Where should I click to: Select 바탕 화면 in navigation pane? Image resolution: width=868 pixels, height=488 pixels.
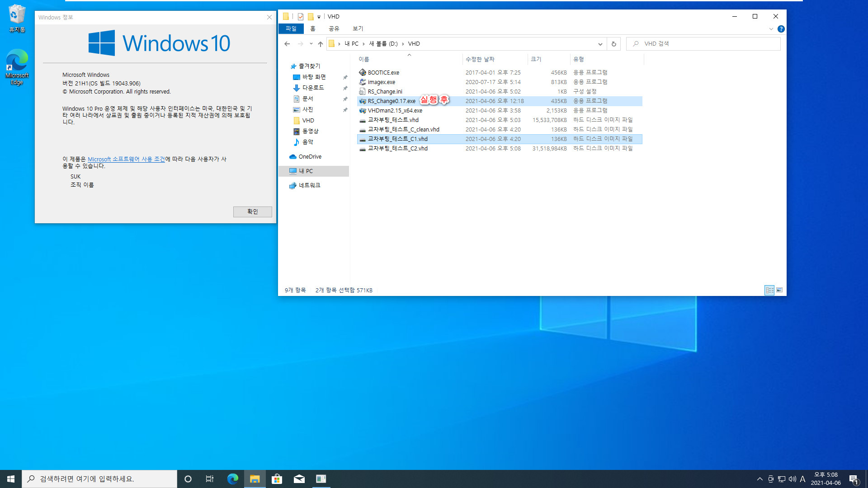(314, 77)
